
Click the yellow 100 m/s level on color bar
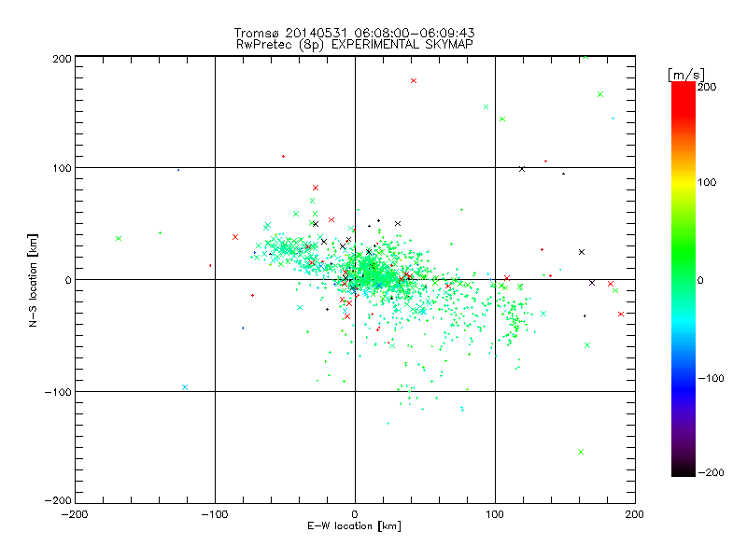(684, 182)
